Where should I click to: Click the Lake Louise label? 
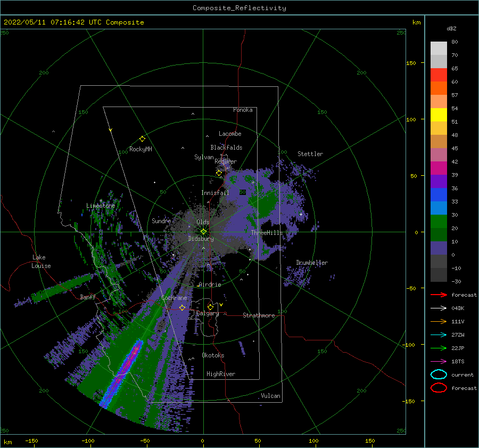[41, 262]
